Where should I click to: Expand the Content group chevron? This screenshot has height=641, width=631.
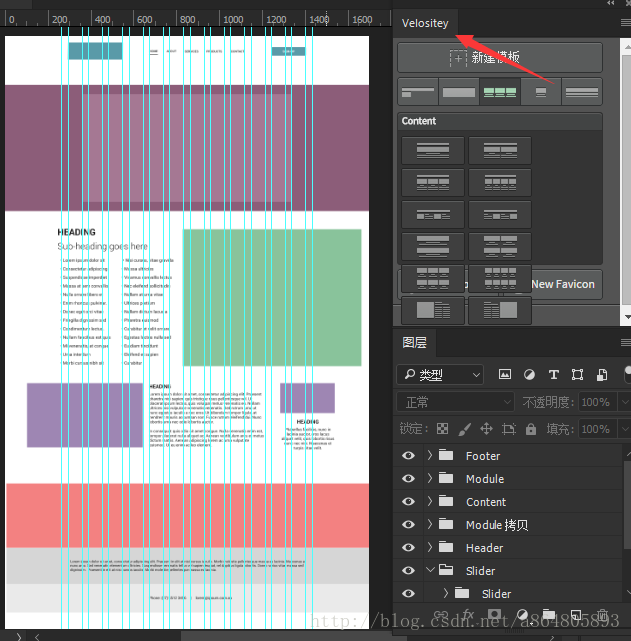coord(430,501)
